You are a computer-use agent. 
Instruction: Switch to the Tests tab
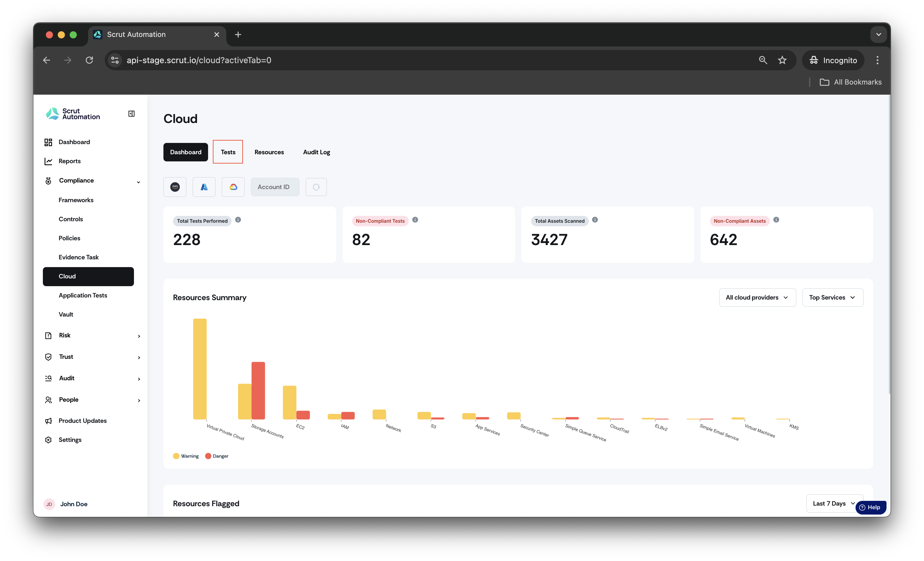pos(228,152)
